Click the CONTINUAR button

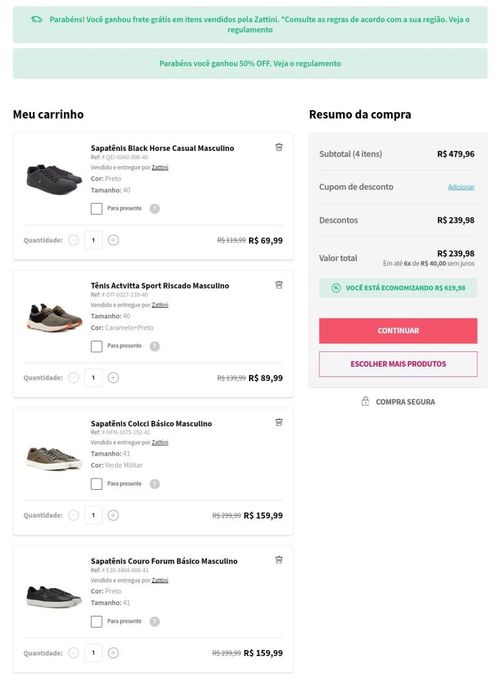click(398, 331)
